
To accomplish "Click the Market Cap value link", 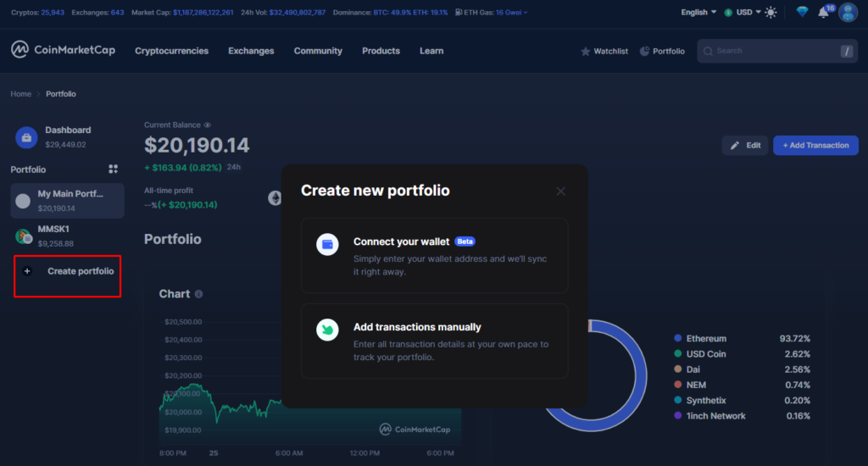I will click(203, 12).
